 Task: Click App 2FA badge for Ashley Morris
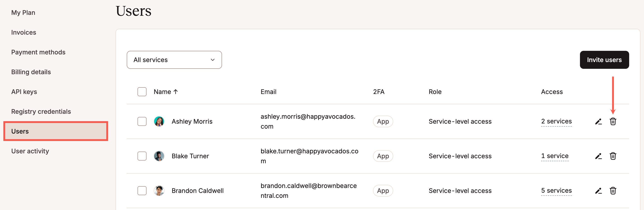click(x=383, y=121)
